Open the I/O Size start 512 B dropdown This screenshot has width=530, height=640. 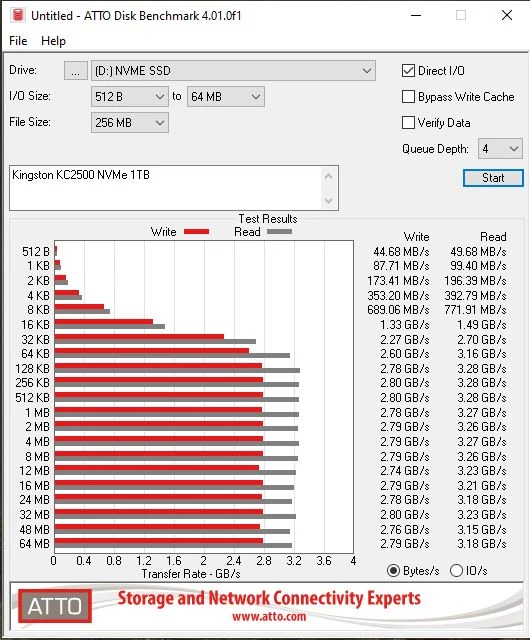click(x=129, y=97)
